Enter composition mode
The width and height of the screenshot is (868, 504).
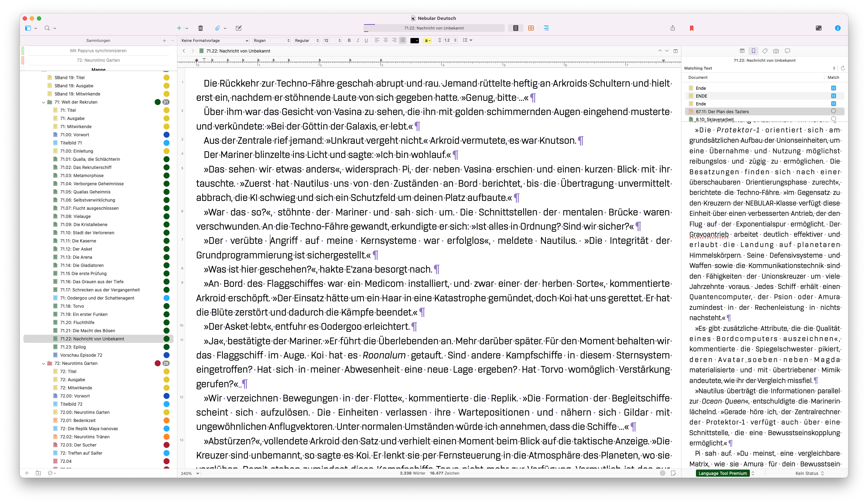pyautogui.click(x=819, y=28)
